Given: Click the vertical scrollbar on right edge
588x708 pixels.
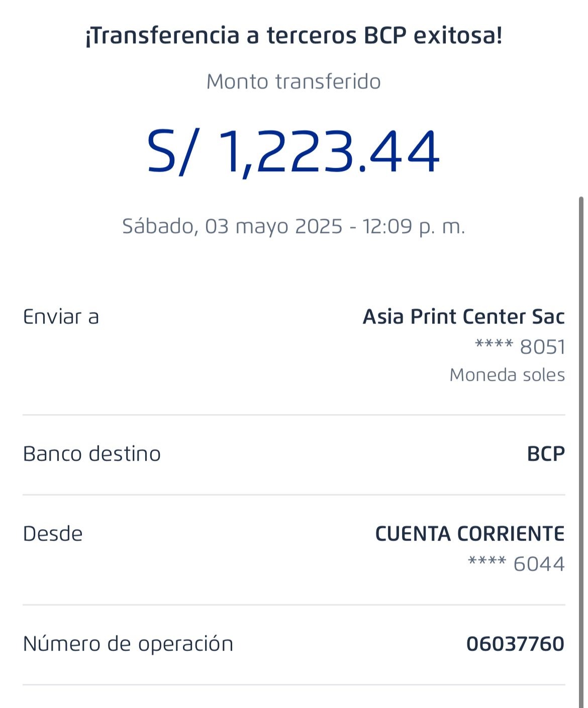Looking at the screenshot, I should (x=581, y=402).
